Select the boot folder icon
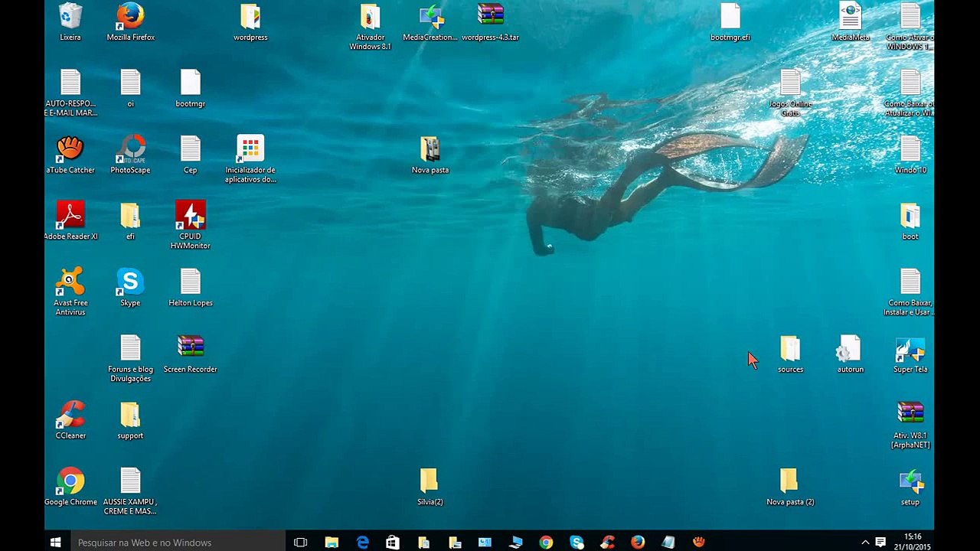 [910, 221]
